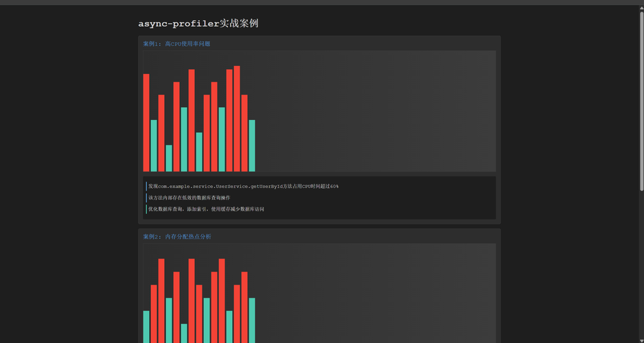This screenshot has width=644, height=343.
Task: Click the first teal bar of 案例2 chart
Action: point(146,327)
